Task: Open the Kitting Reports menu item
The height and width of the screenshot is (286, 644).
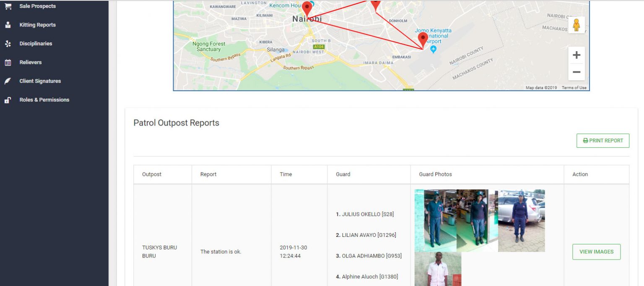Action: [37, 25]
